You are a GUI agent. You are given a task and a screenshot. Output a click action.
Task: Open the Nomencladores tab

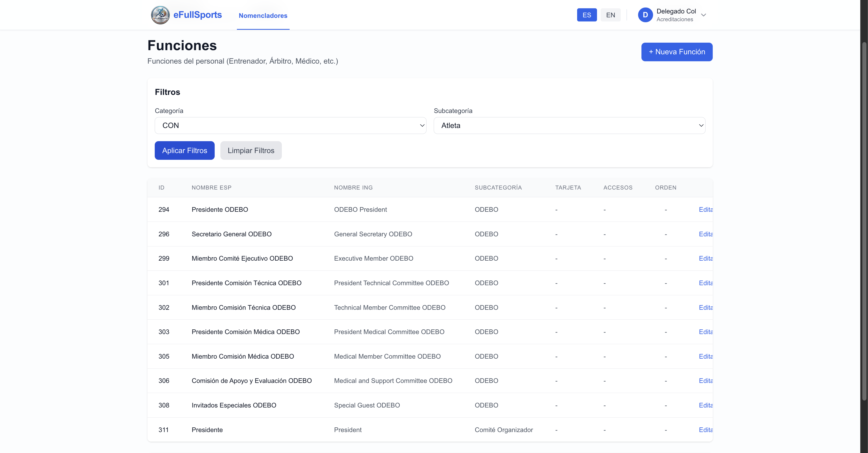click(263, 16)
